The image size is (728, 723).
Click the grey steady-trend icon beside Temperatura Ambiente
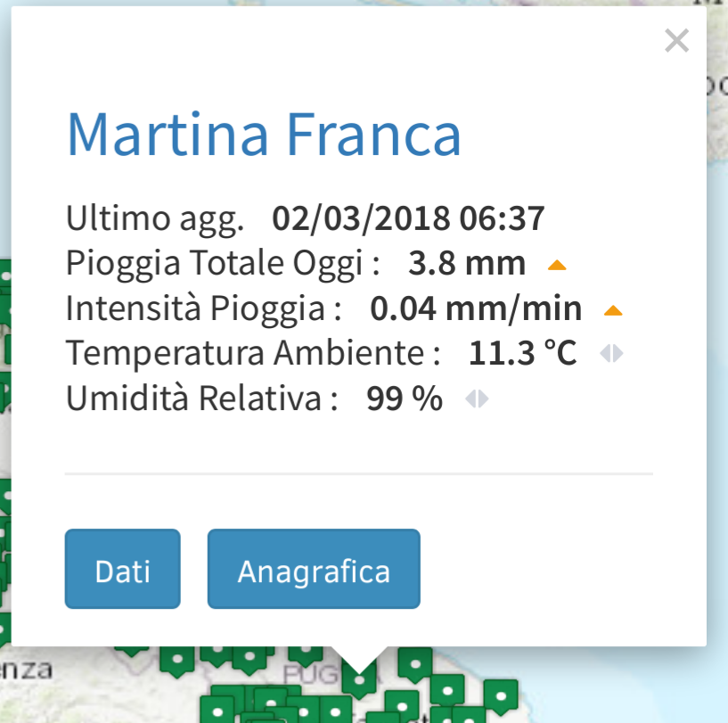coord(611,354)
